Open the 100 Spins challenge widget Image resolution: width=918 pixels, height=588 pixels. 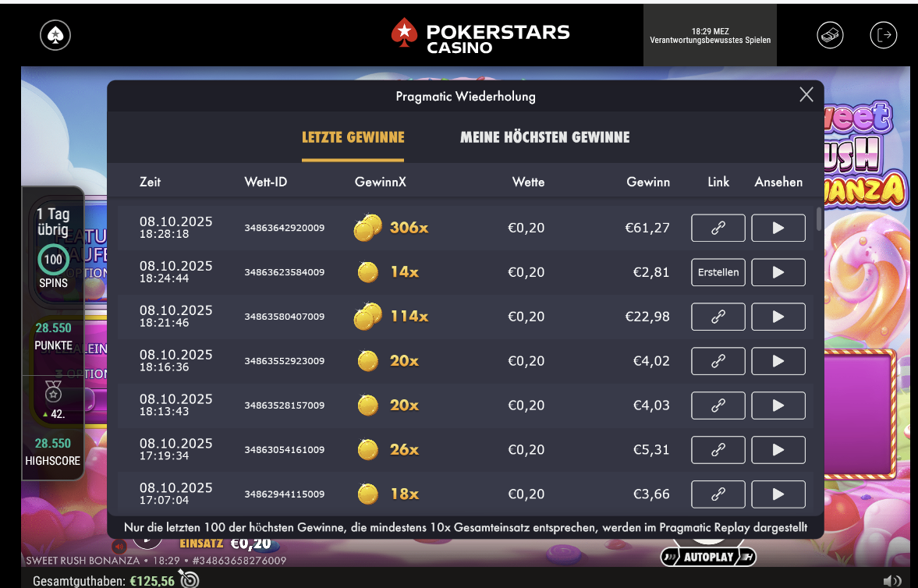coord(53,260)
